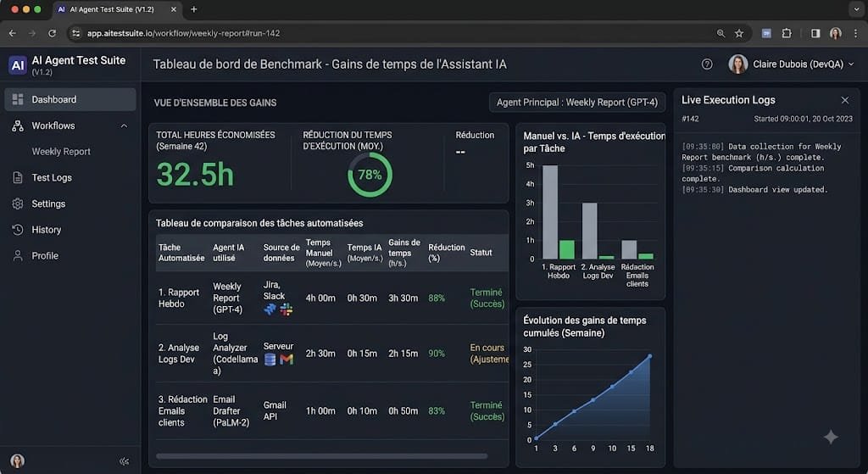
Task: Click green IA bar for Rapport Hebdo
Action: point(567,250)
